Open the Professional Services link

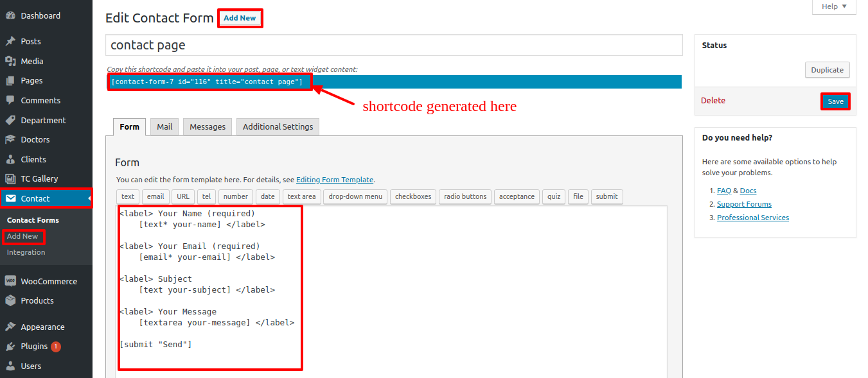[753, 218]
